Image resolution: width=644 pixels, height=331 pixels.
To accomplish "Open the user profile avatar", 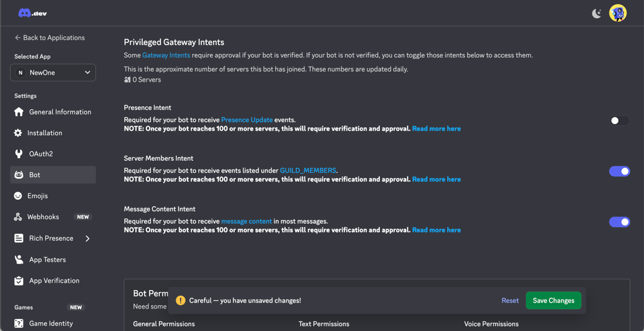I will pos(618,13).
